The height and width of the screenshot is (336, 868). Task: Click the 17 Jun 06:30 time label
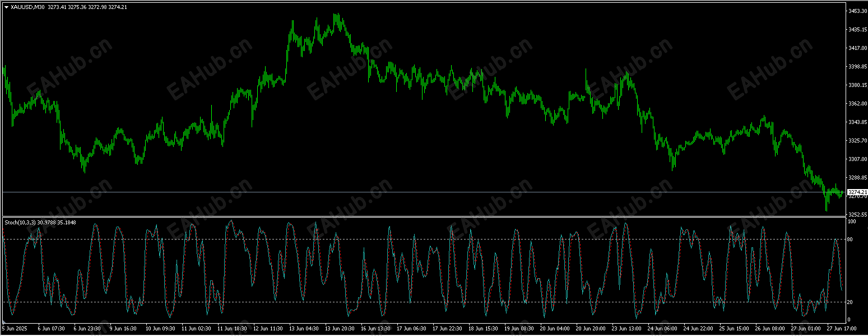411,329
